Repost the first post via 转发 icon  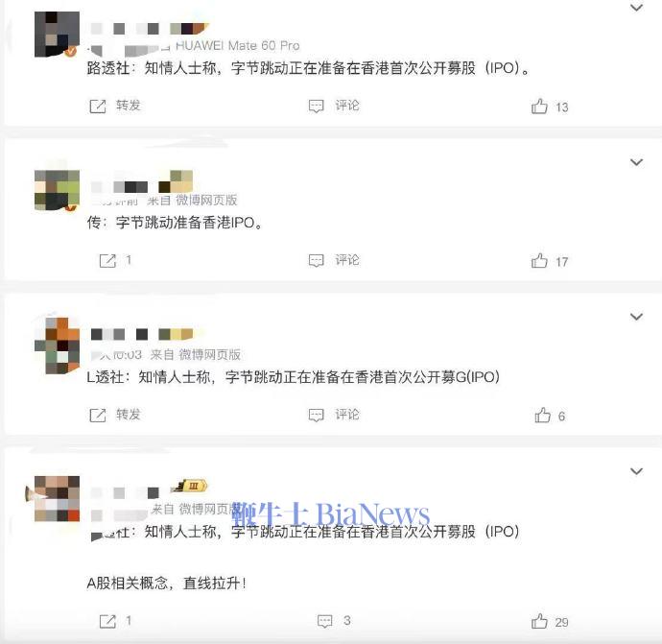tap(98, 106)
